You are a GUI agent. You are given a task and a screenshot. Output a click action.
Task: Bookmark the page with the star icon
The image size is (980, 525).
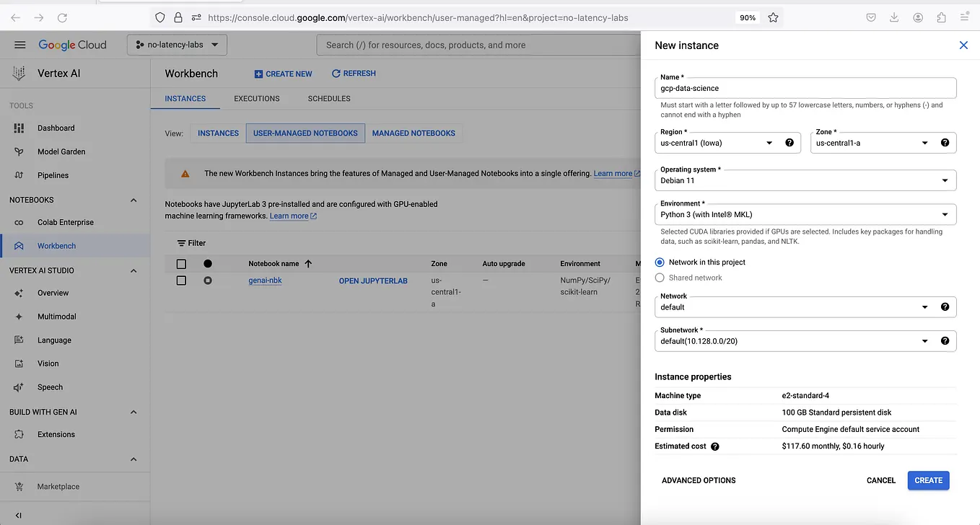point(773,17)
